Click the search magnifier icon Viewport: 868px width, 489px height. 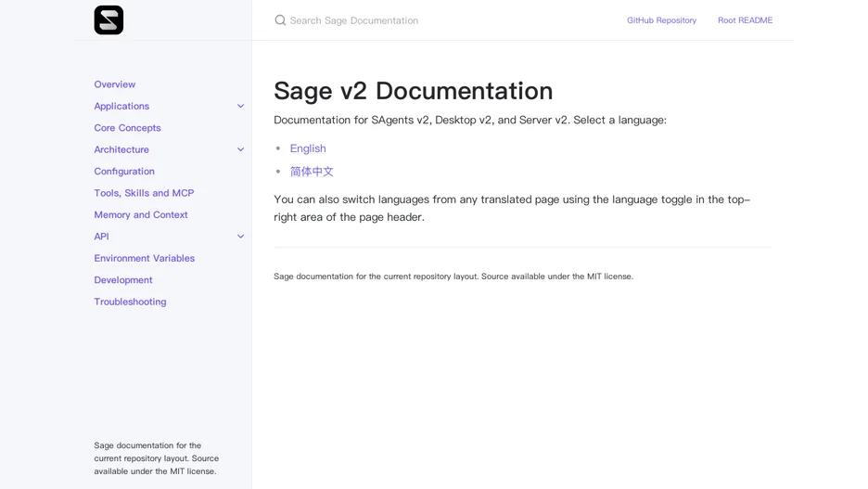280,20
